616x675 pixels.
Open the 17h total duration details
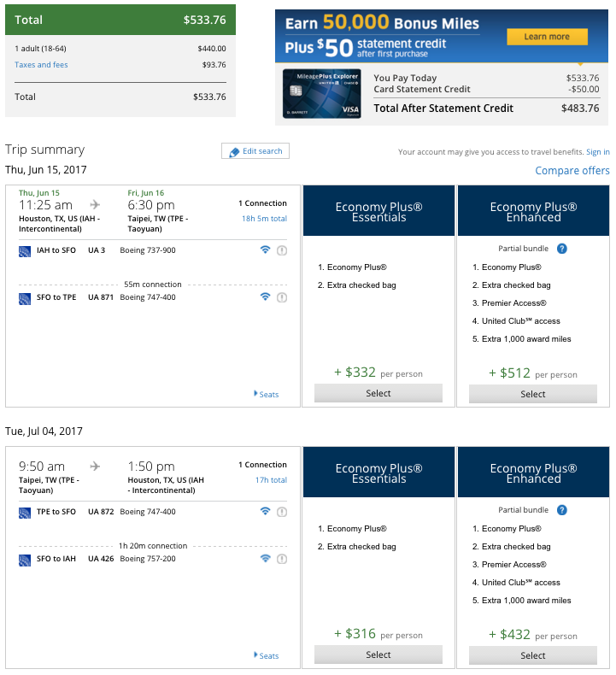pyautogui.click(x=270, y=480)
